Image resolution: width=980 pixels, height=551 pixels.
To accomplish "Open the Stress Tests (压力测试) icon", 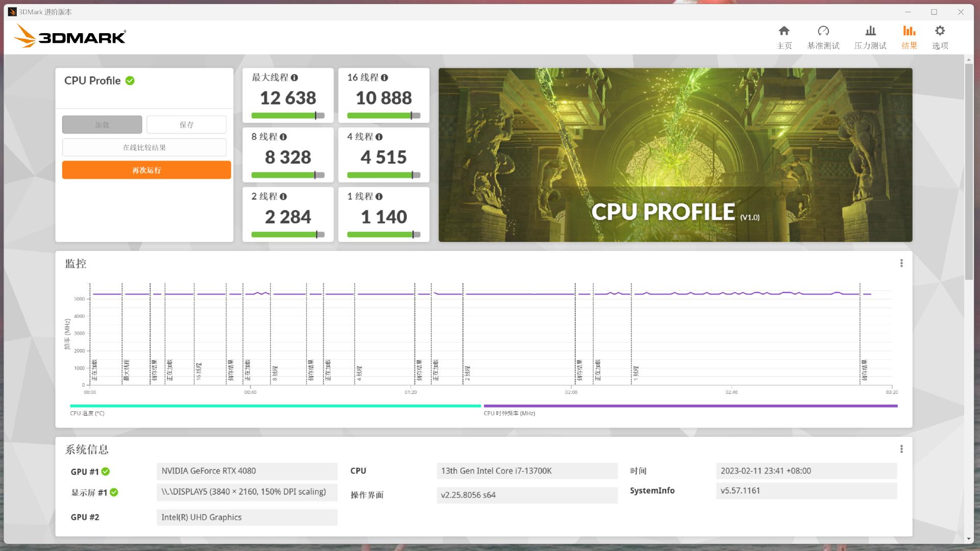I will [x=870, y=31].
